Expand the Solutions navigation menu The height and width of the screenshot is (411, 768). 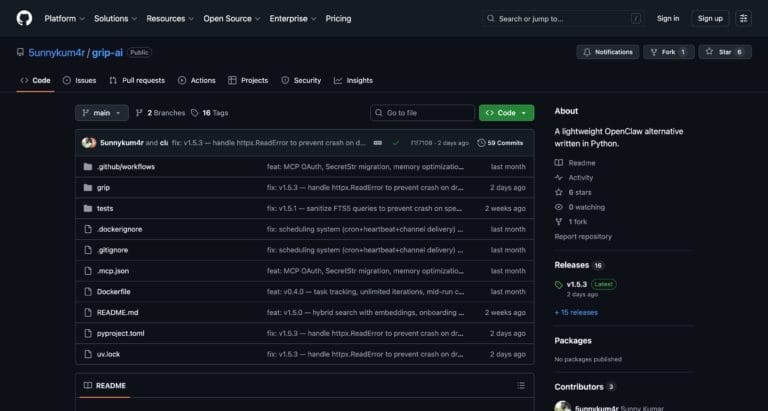click(x=115, y=19)
